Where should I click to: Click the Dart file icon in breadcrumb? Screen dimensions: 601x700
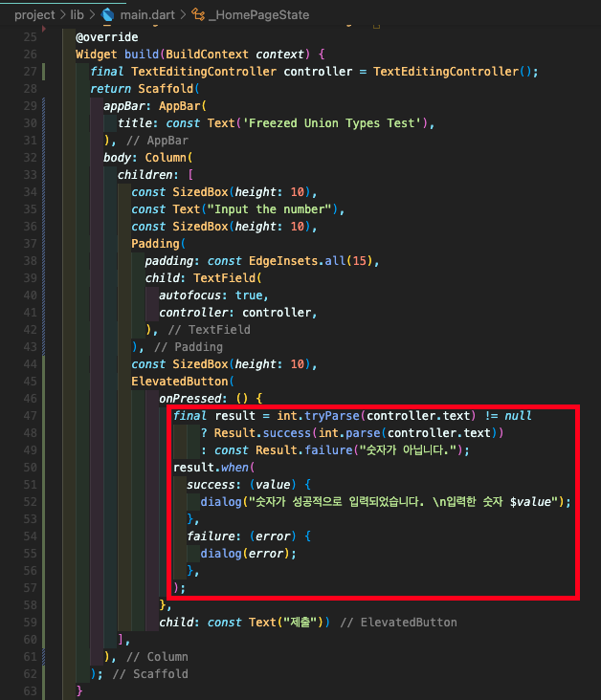pos(108,14)
